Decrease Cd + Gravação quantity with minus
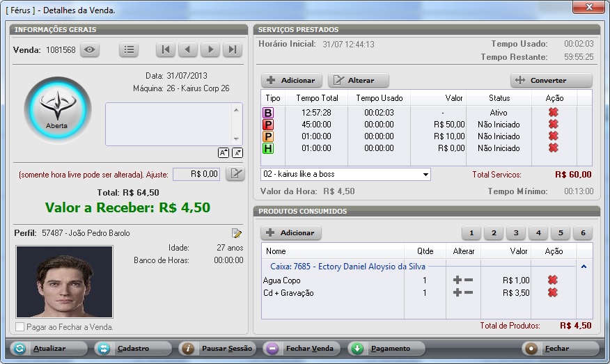 469,292
